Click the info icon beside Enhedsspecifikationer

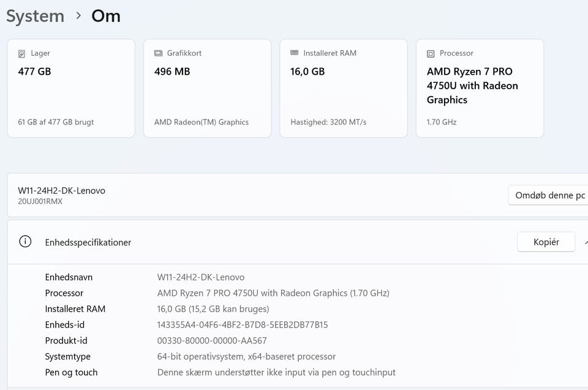[x=25, y=242]
